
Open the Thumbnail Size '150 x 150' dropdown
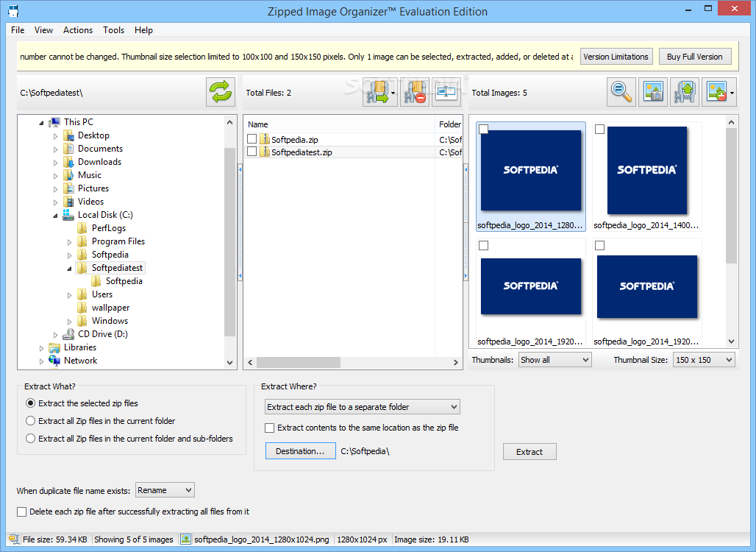[x=705, y=359]
